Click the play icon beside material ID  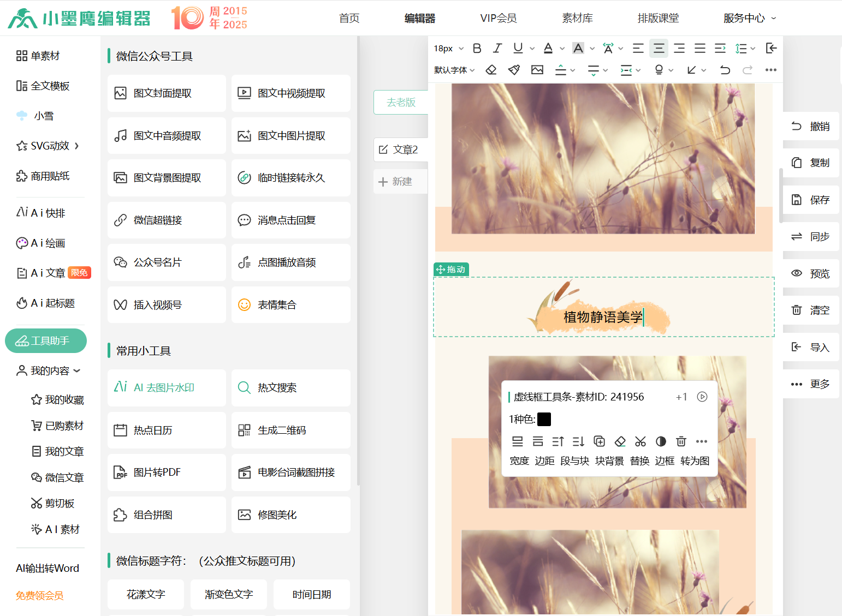pyautogui.click(x=702, y=397)
